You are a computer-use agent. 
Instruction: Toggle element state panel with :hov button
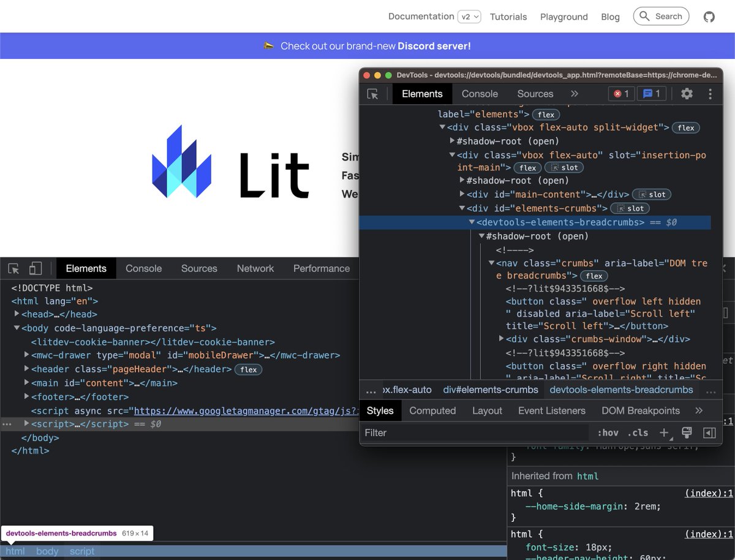point(608,433)
